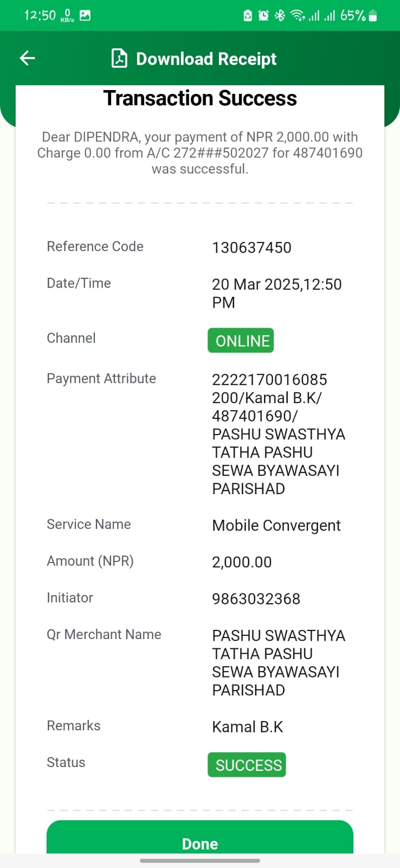The width and height of the screenshot is (400, 868).
Task: Tap the battery saver recycle icon
Action: 248,16
